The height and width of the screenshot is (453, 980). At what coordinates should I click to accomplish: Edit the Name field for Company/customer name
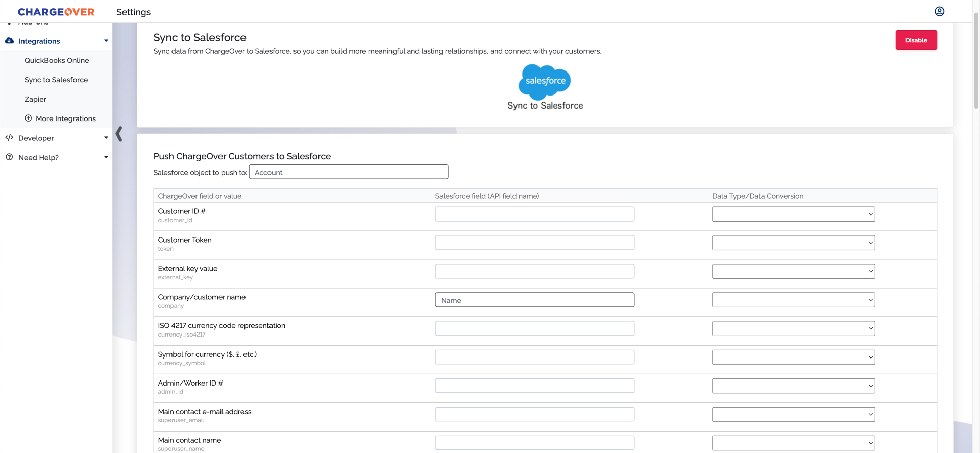535,300
